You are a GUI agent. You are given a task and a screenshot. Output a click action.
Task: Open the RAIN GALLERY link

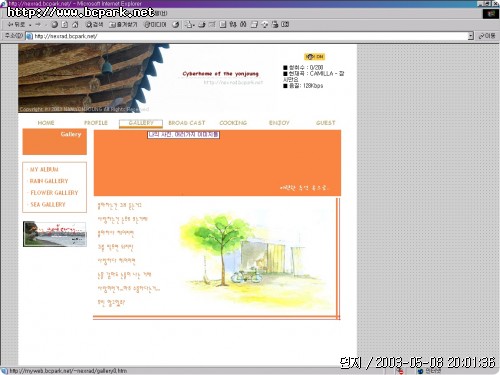(x=49, y=181)
